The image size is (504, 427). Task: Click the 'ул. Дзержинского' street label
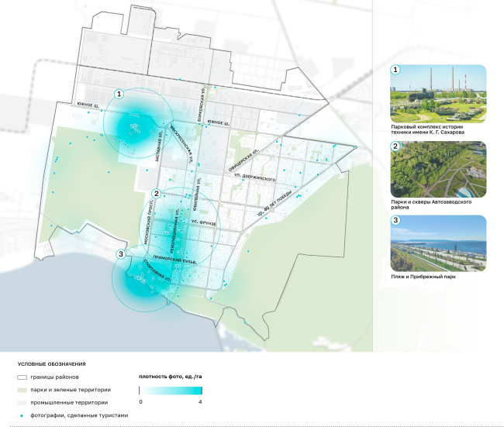(x=257, y=178)
